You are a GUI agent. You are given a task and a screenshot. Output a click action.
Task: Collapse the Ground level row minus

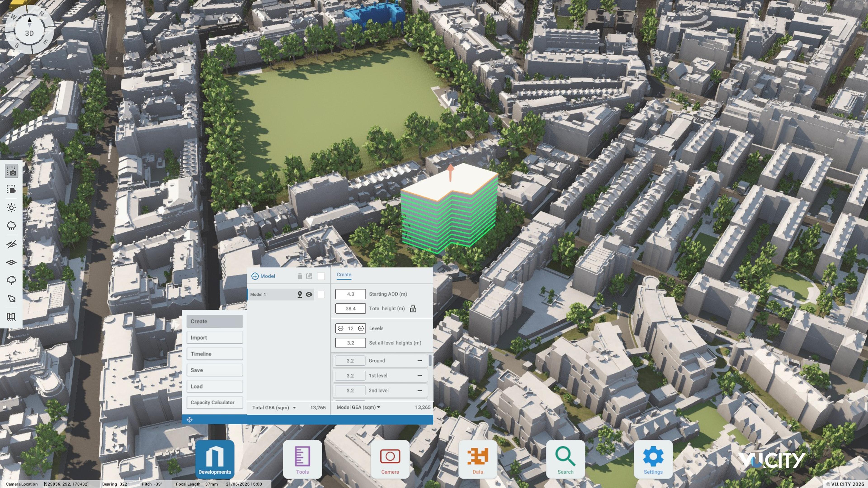coord(420,361)
